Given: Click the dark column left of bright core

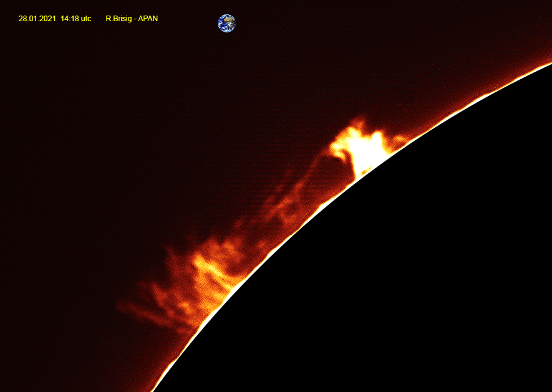Looking at the screenshot, I should pyautogui.click(x=342, y=168).
